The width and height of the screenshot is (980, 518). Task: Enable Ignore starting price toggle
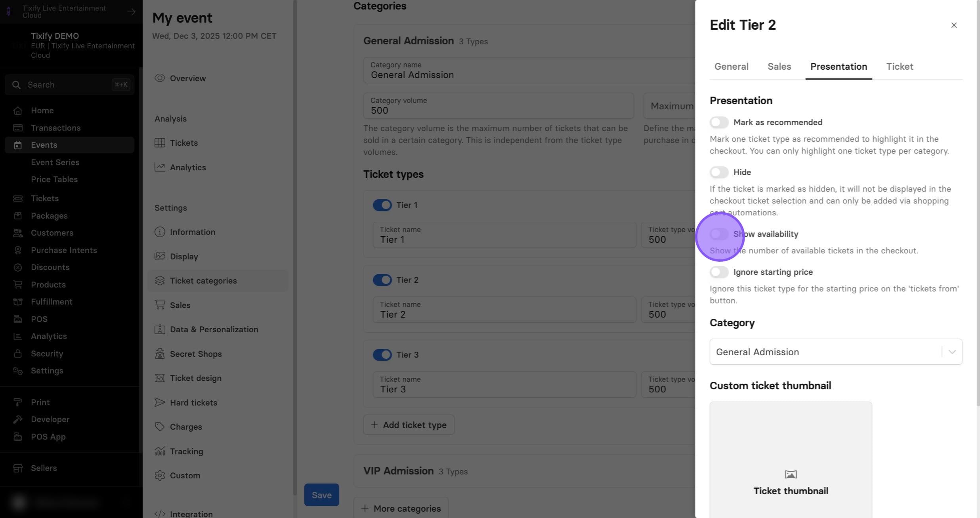[719, 272]
